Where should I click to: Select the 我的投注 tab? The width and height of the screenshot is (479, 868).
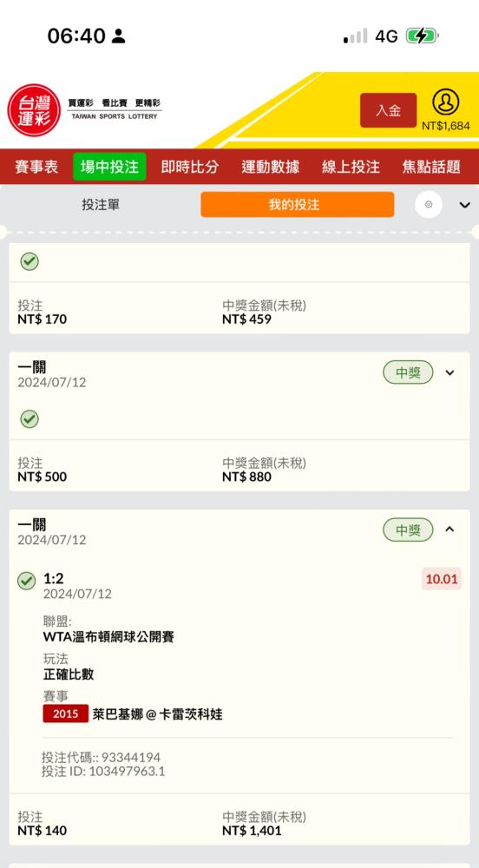[298, 204]
